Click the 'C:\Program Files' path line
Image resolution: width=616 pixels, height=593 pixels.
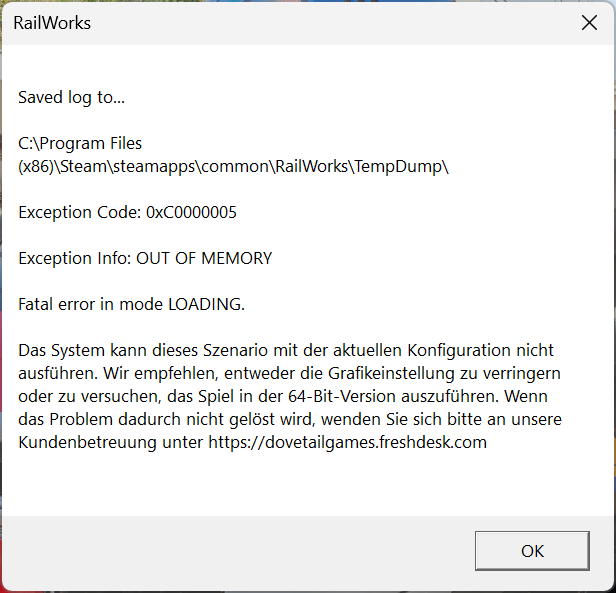80,143
